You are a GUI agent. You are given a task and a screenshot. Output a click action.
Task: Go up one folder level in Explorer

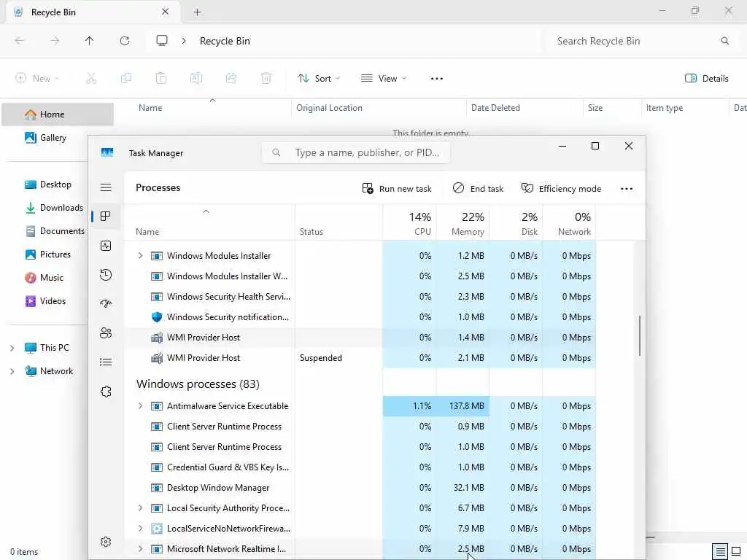(90, 41)
